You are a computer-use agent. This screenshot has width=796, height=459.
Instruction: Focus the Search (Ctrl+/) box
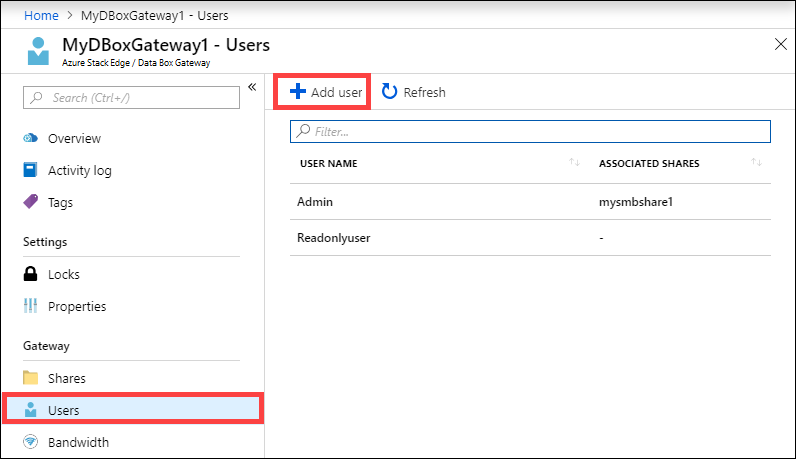[x=131, y=97]
